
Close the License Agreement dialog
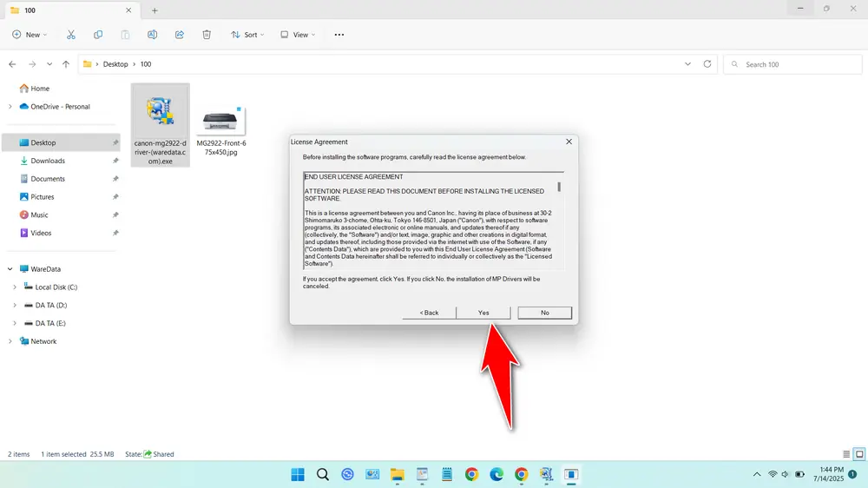(569, 142)
